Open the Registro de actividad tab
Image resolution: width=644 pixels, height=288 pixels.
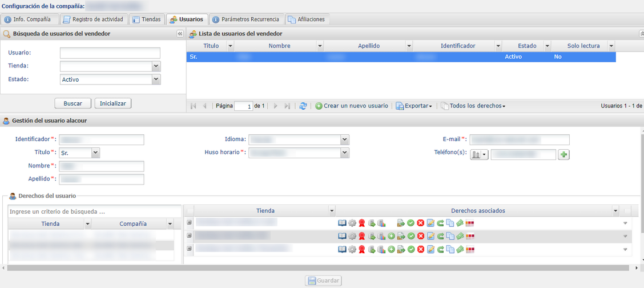(93, 19)
